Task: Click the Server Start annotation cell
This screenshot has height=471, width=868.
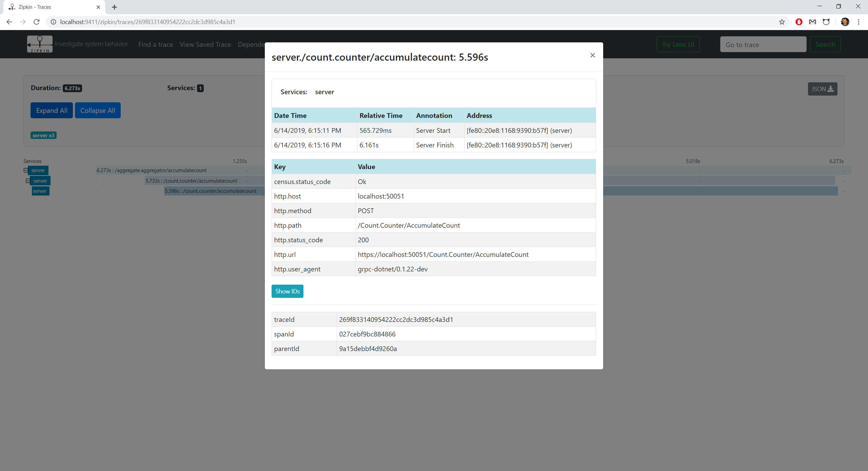Action: point(439,130)
